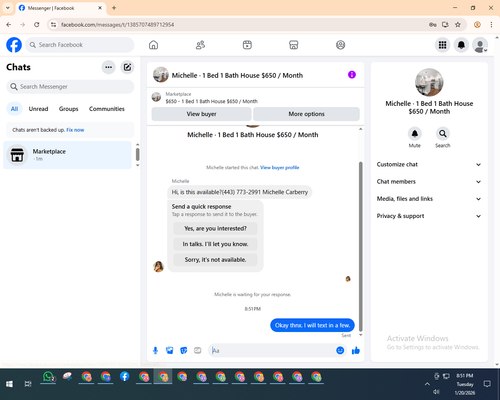Viewport: 500px width, 400px height.
Task: Bookmark this page with the star icon
Action: pos(458,25)
